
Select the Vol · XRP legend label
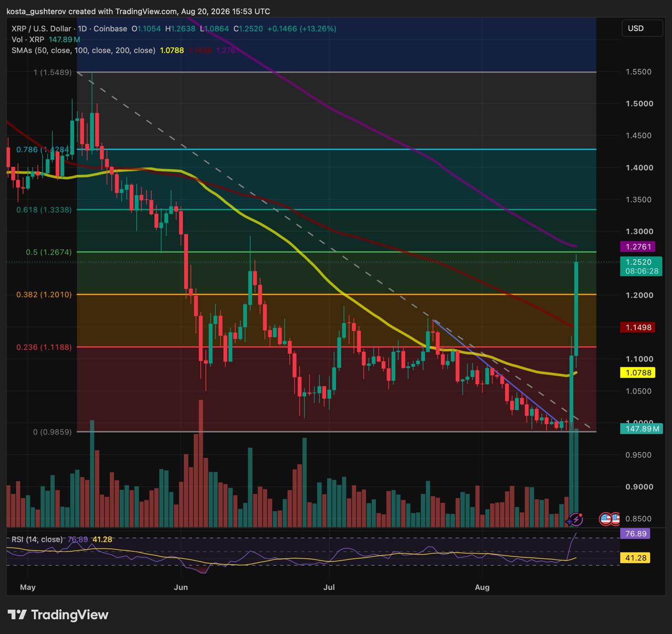click(28, 39)
